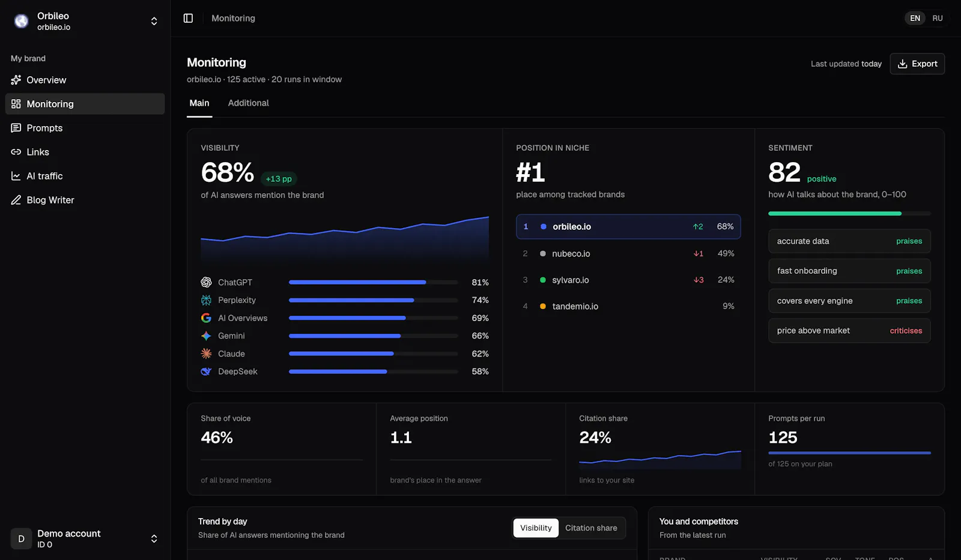Viewport: 961px width, 560px height.
Task: Click the Links chain icon
Action: 16,152
